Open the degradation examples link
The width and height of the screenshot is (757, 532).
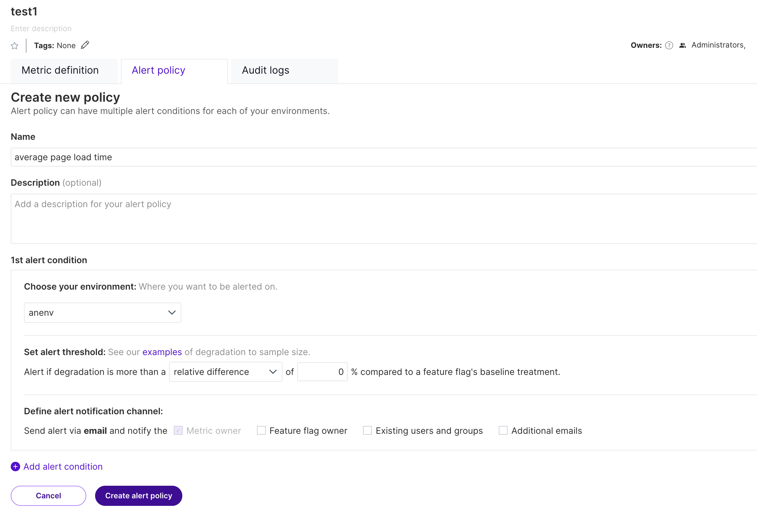click(162, 352)
